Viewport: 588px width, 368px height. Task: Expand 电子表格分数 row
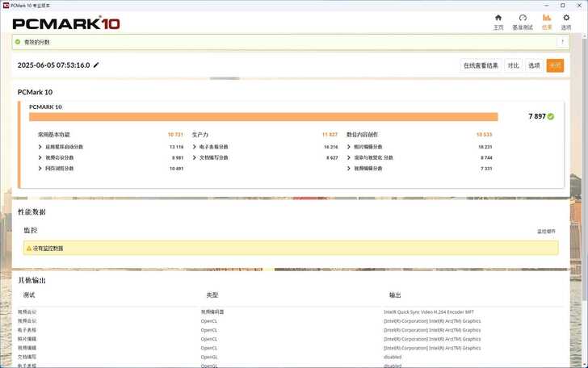(x=194, y=147)
